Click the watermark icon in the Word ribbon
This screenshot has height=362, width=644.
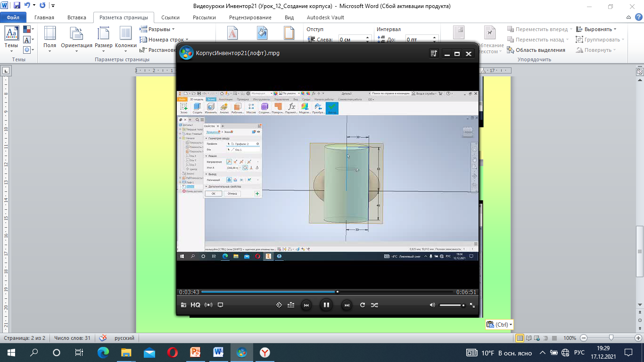233,33
